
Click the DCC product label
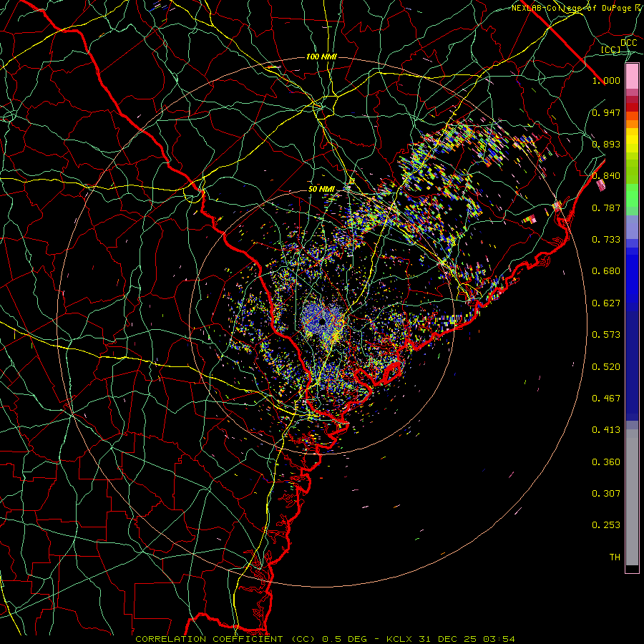click(x=628, y=43)
